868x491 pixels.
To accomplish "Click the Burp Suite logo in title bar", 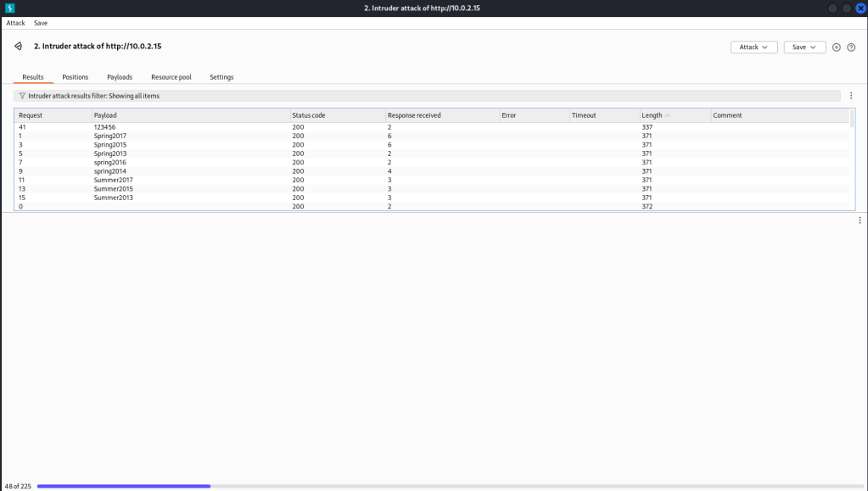I will click(x=10, y=8).
